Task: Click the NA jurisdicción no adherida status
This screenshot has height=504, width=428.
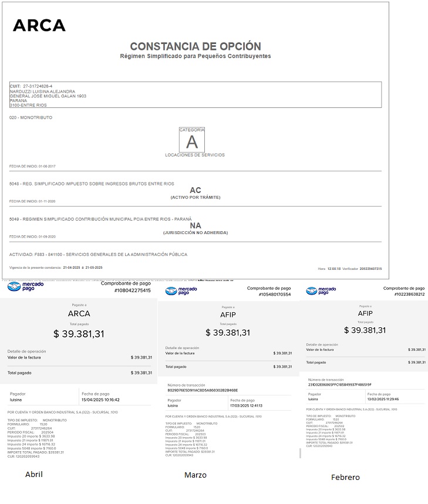Action: click(195, 226)
